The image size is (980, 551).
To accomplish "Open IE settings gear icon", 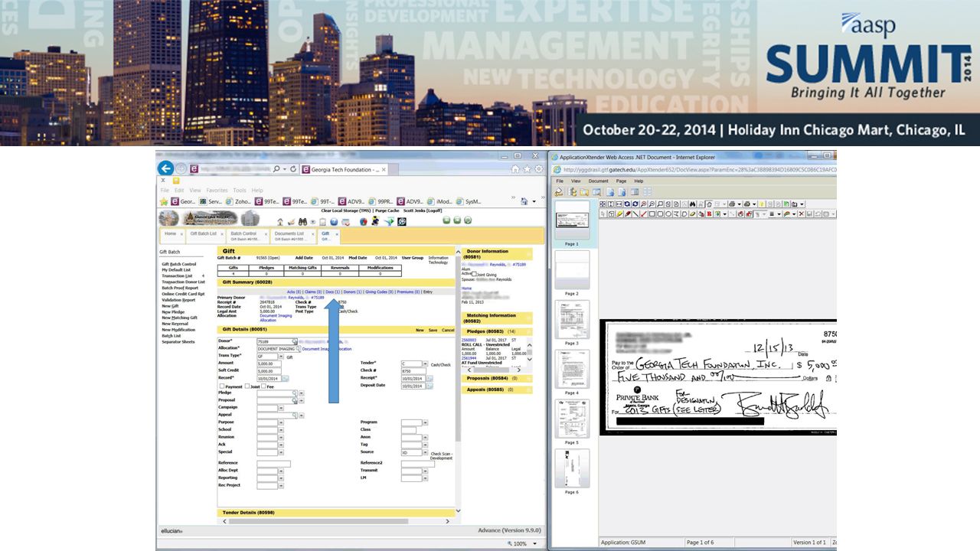I will tap(538, 169).
